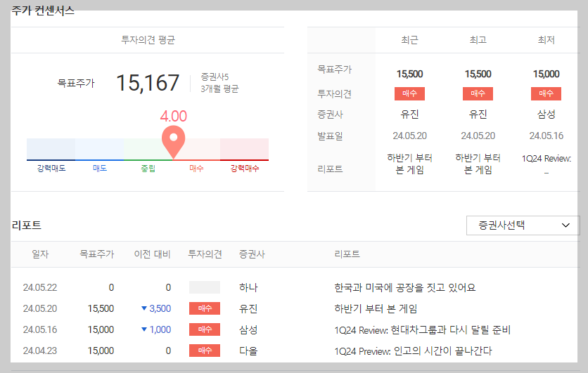
Task: Click the 매수 badge under 최저 column
Action: click(546, 93)
